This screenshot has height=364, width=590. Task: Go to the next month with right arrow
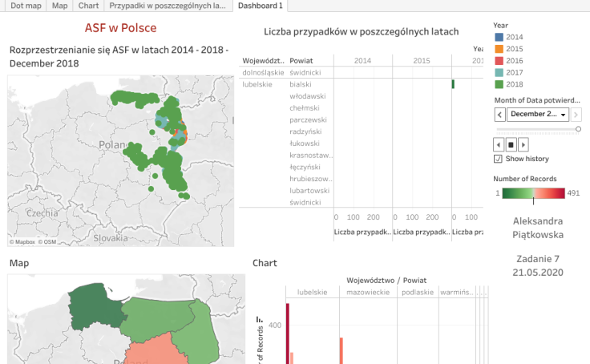[576, 115]
